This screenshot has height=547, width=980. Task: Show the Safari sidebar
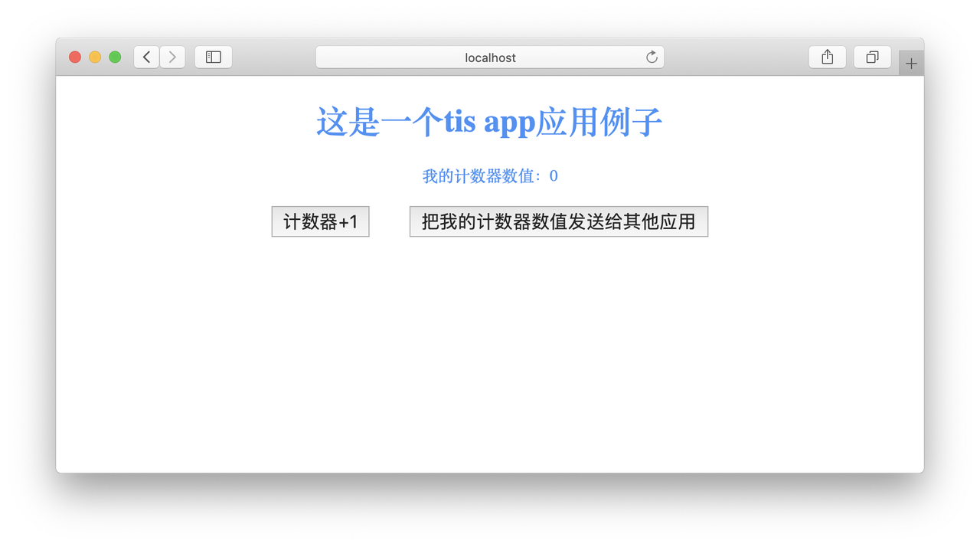click(x=214, y=57)
